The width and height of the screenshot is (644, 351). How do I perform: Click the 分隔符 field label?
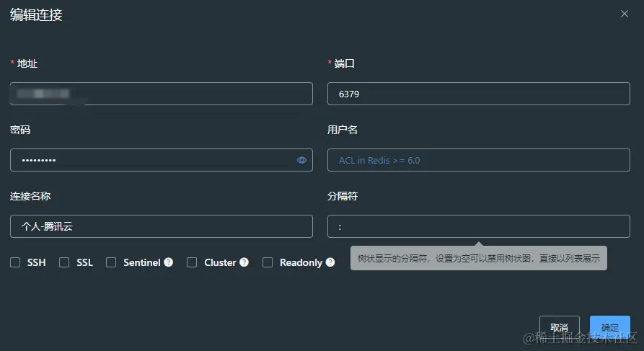coord(342,196)
